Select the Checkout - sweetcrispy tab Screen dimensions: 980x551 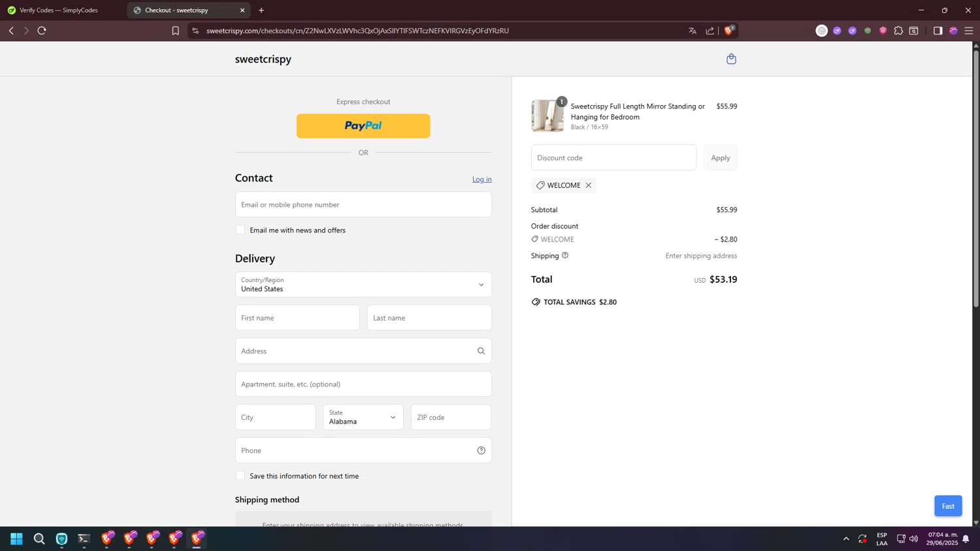[188, 10]
